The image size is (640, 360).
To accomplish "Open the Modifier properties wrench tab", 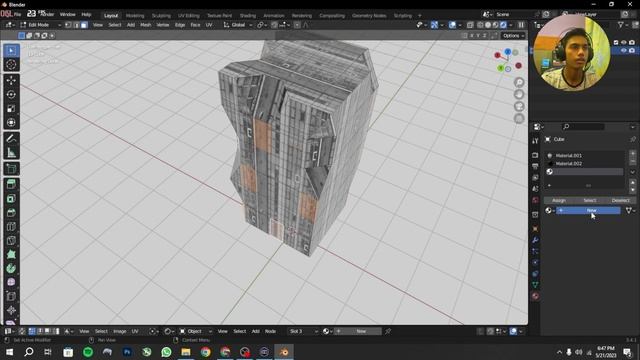I will click(535, 240).
